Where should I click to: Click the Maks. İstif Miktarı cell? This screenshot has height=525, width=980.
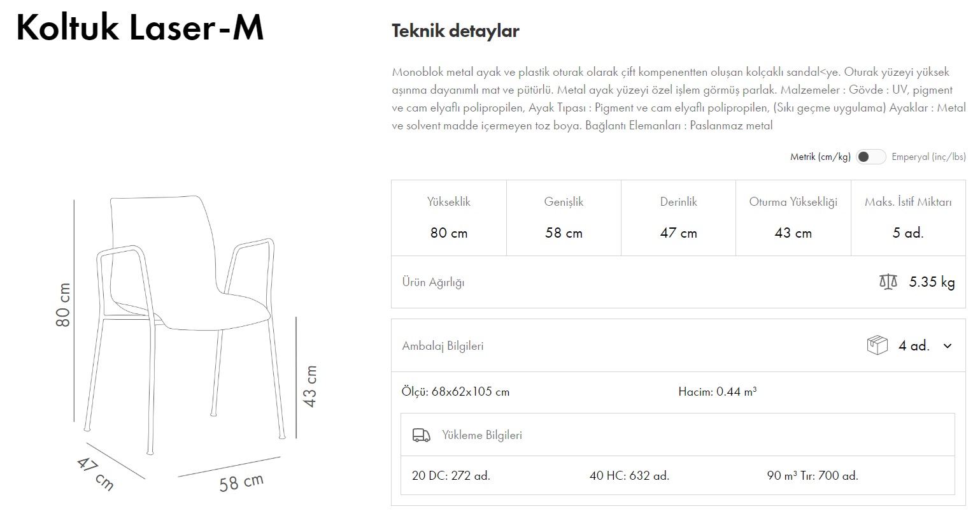click(x=907, y=218)
